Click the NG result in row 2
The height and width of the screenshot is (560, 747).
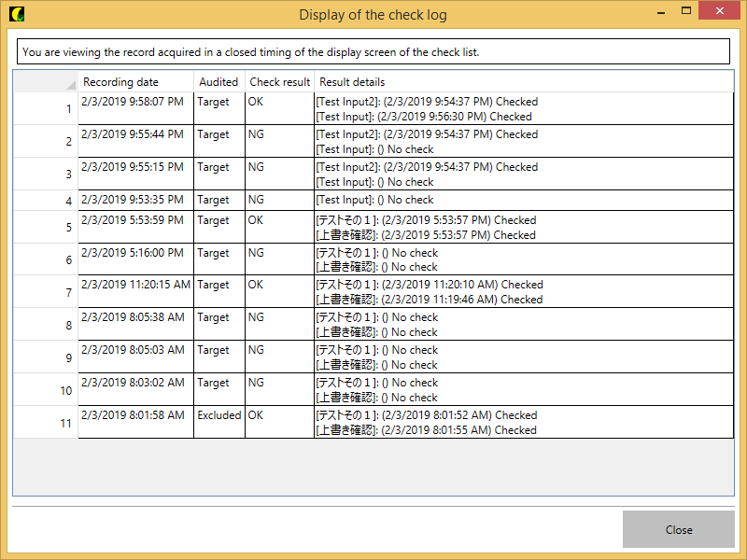(256, 134)
